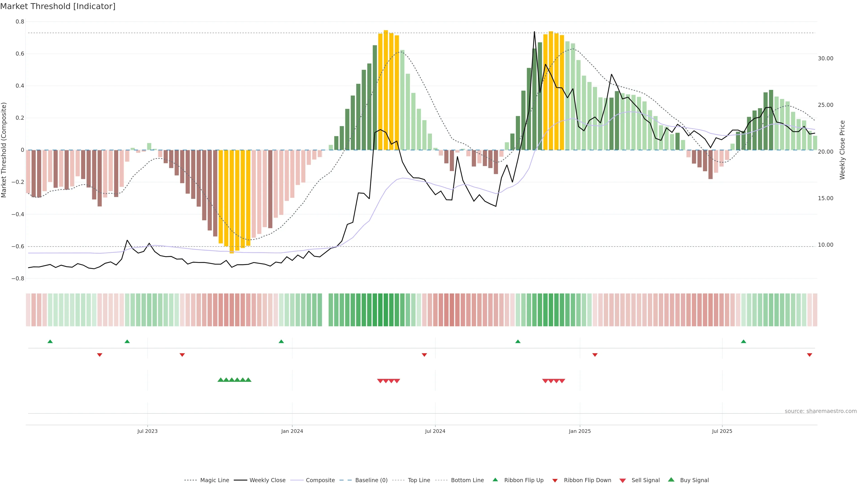The height and width of the screenshot is (488, 868).
Task: Click the ribbon flip up marker near Jul 2025
Action: [x=743, y=342]
